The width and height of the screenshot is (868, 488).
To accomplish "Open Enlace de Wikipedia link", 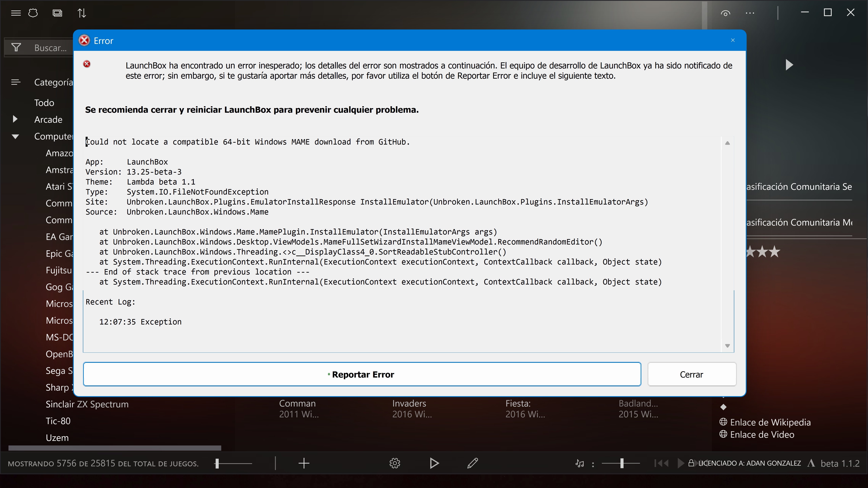I will [770, 422].
